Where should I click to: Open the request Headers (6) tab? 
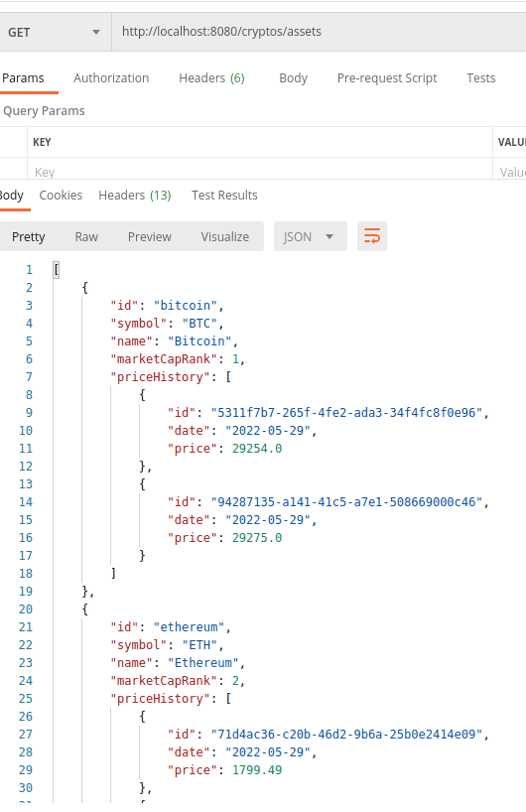point(211,78)
